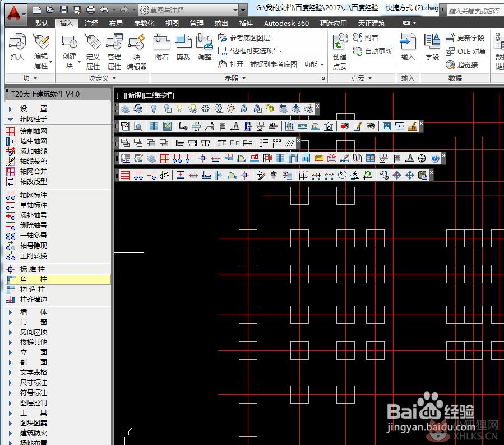The height and width of the screenshot is (445, 504).
Task: Switch to the Autodesk 360 tab
Action: (286, 23)
